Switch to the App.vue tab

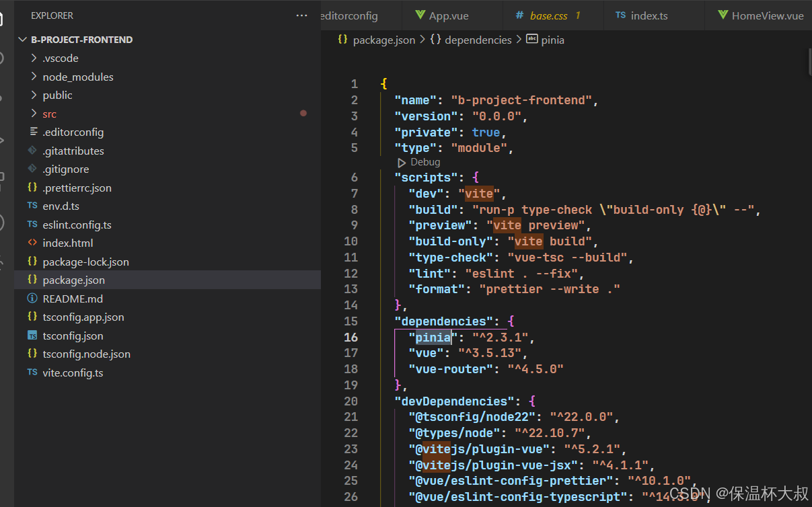449,15
